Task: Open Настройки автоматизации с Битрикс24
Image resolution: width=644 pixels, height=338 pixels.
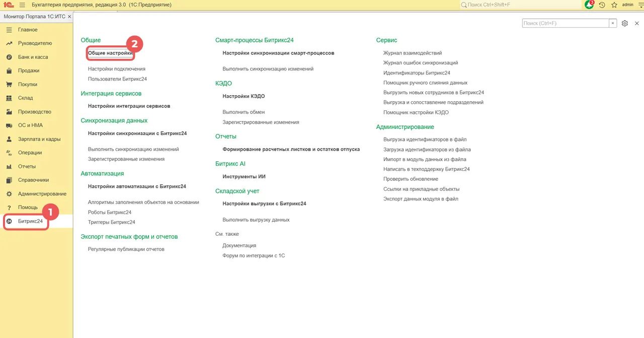Action: pos(137,186)
